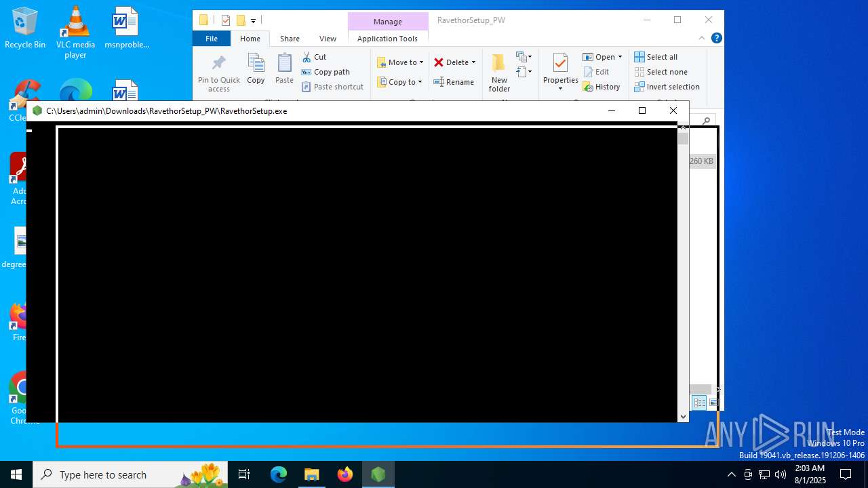Open the Delete dropdown arrow
Image resolution: width=868 pixels, height=488 pixels.
click(x=473, y=62)
